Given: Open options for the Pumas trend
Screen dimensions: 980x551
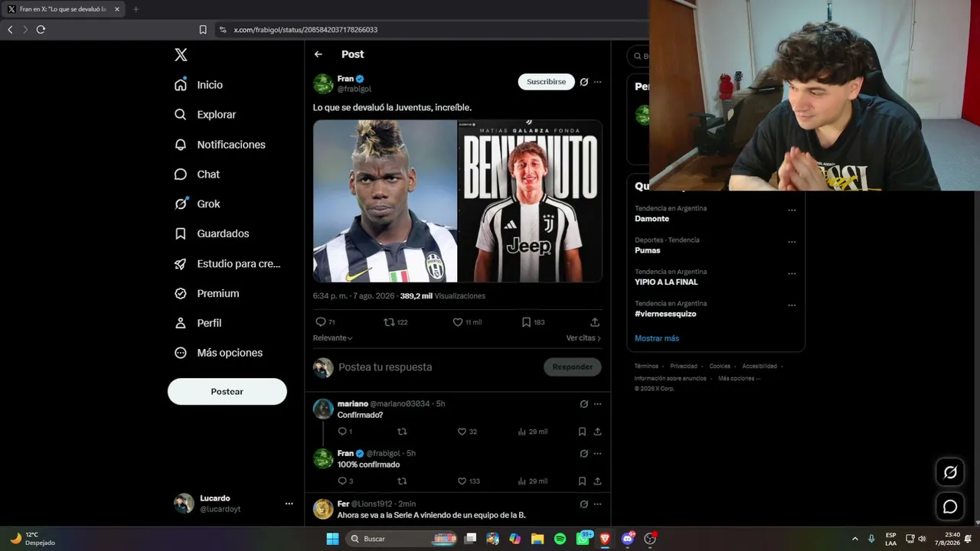Looking at the screenshot, I should point(792,242).
